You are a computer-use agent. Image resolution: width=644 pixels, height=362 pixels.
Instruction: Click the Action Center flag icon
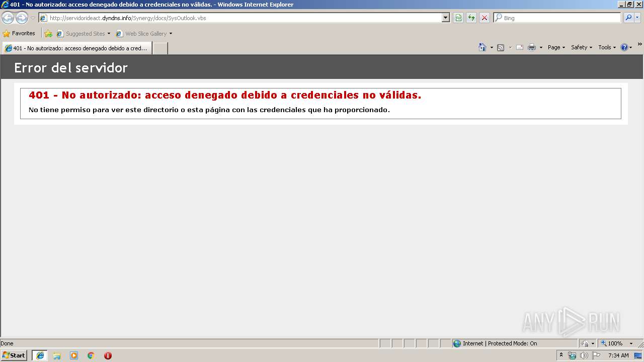(596, 355)
